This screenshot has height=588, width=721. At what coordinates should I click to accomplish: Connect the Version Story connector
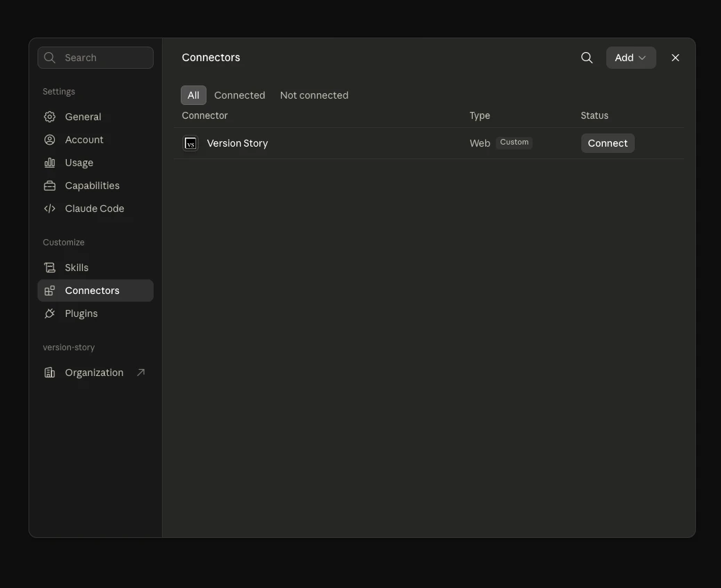click(x=608, y=143)
